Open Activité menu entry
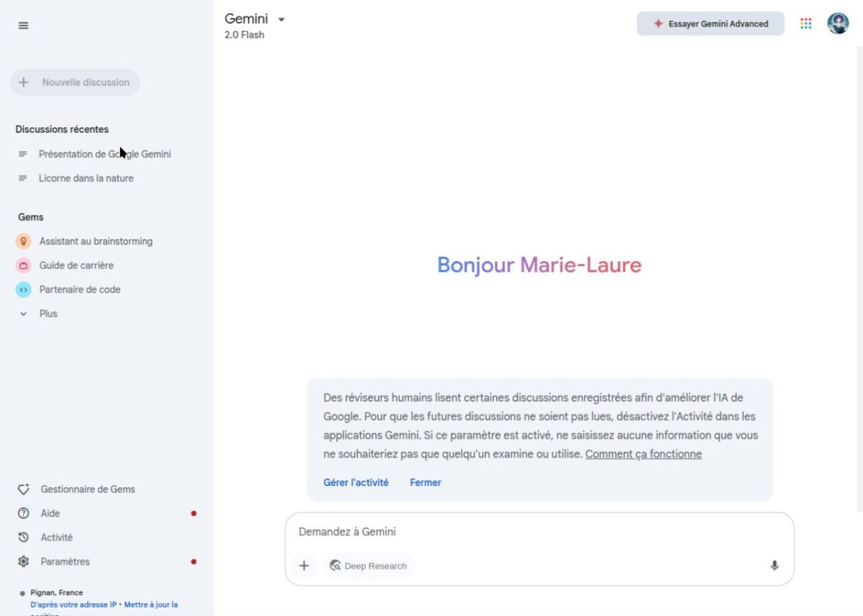863x616 pixels. coord(57,538)
